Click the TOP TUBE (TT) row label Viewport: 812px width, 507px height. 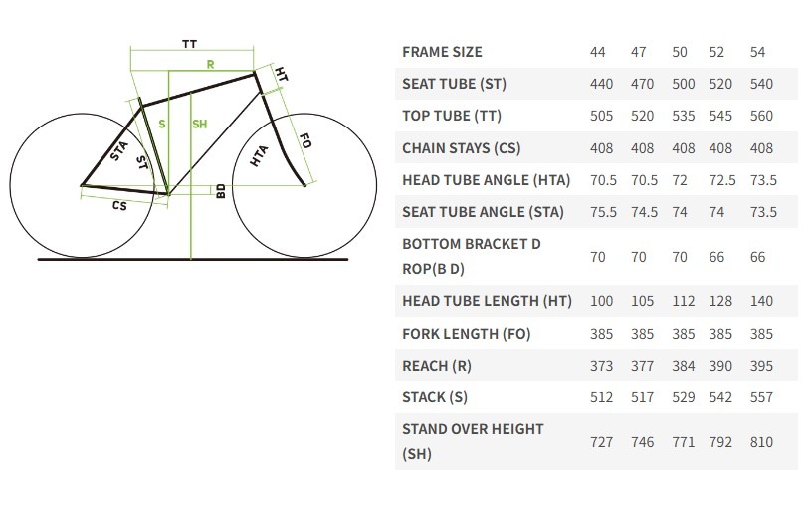coord(450,116)
